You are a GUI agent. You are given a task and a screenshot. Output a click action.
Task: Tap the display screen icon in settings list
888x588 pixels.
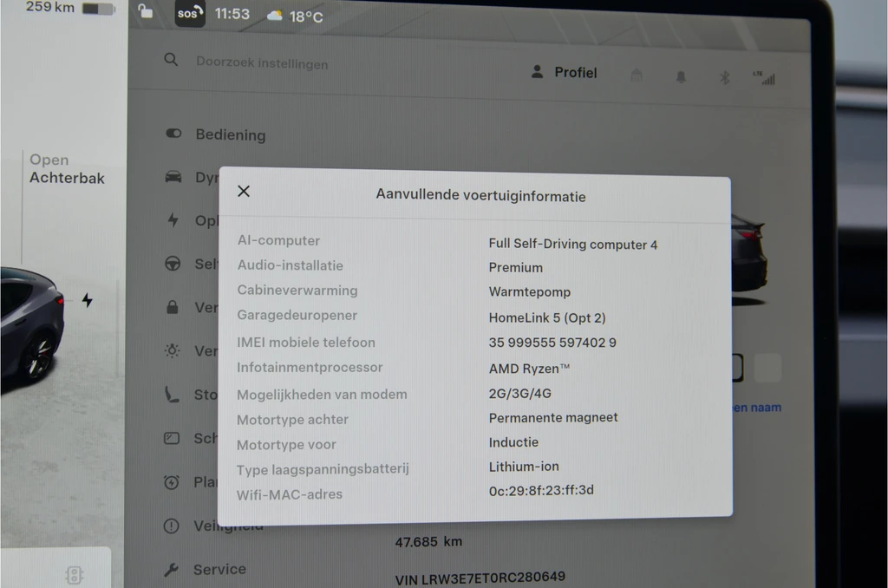pyautogui.click(x=172, y=439)
